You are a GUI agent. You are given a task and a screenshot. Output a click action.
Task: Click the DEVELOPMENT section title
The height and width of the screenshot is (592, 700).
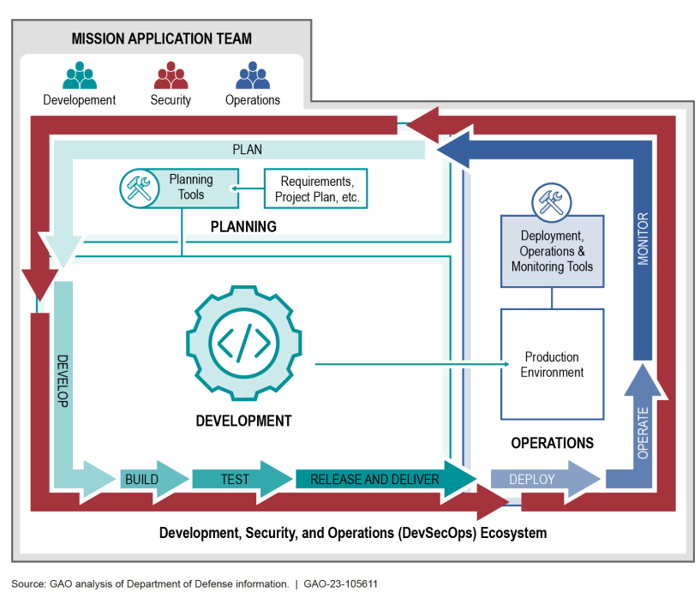click(x=243, y=421)
